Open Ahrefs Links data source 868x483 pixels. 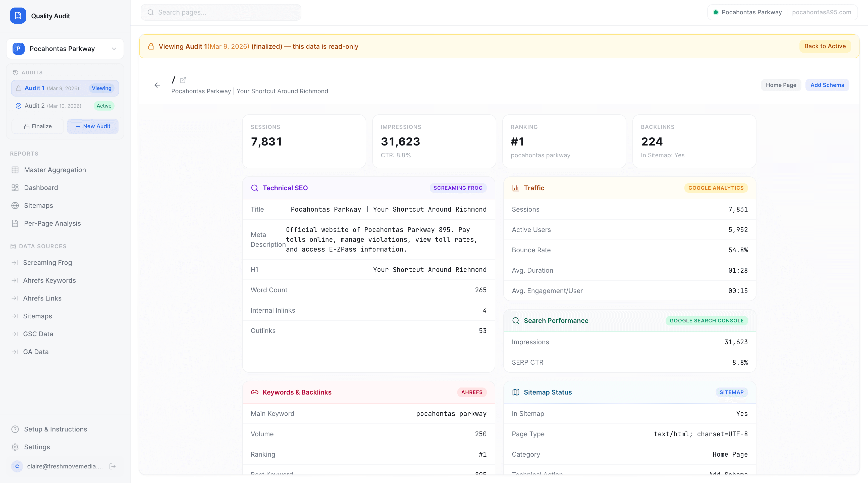65,298
